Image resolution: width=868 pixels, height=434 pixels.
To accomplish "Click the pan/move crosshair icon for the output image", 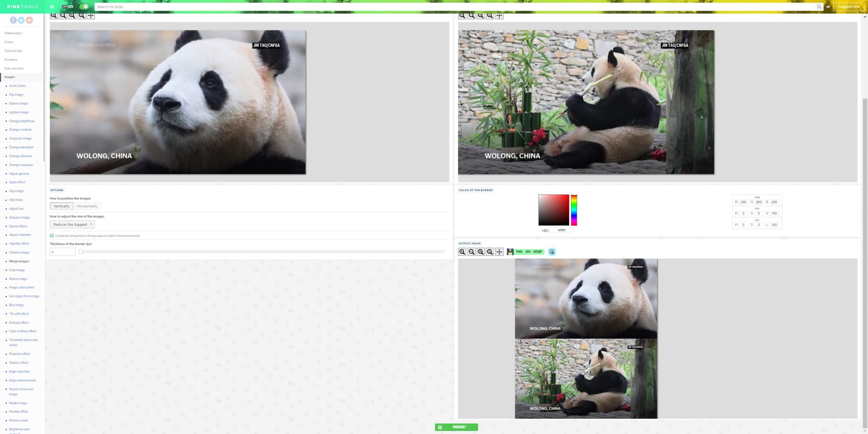I will (499, 252).
